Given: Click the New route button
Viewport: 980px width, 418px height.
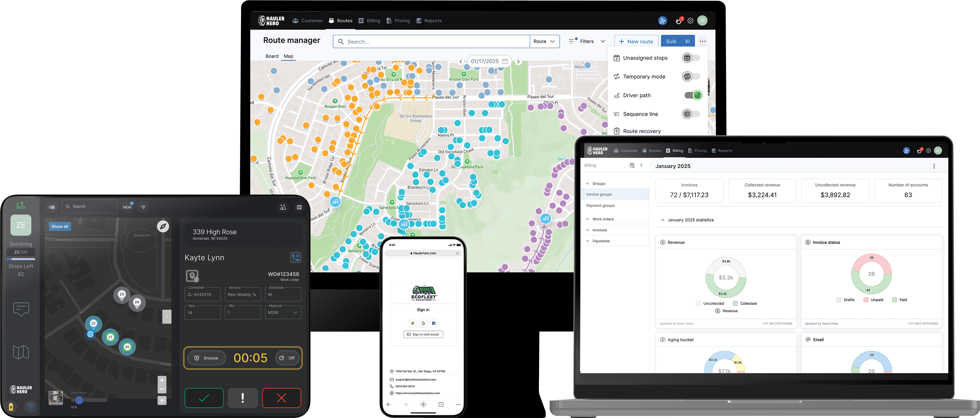Looking at the screenshot, I should click(636, 41).
